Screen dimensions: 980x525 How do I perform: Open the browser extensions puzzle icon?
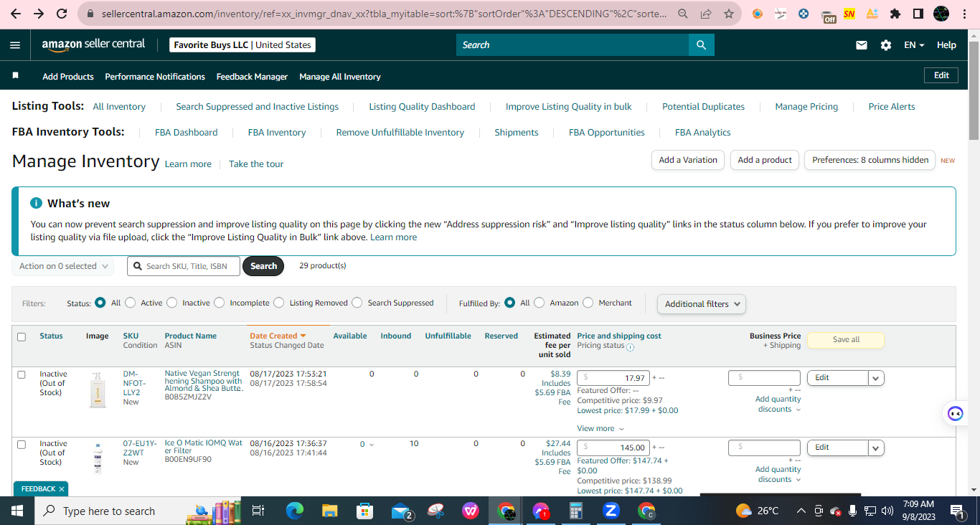895,14
